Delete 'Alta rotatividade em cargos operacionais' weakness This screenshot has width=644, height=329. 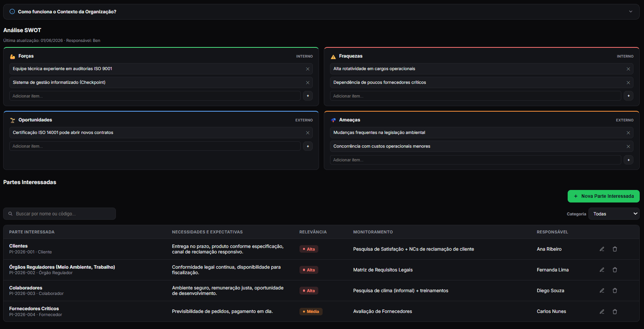(x=628, y=69)
